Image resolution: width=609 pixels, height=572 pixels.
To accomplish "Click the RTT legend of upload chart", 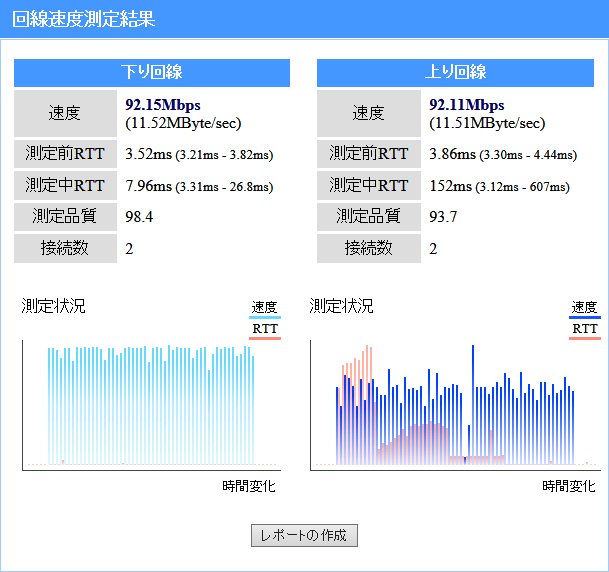I will coord(585,329).
